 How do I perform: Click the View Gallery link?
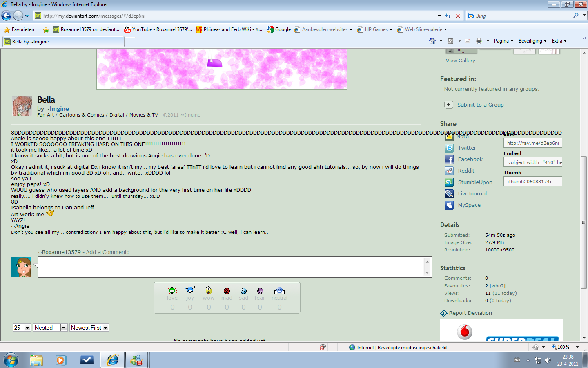pyautogui.click(x=461, y=61)
